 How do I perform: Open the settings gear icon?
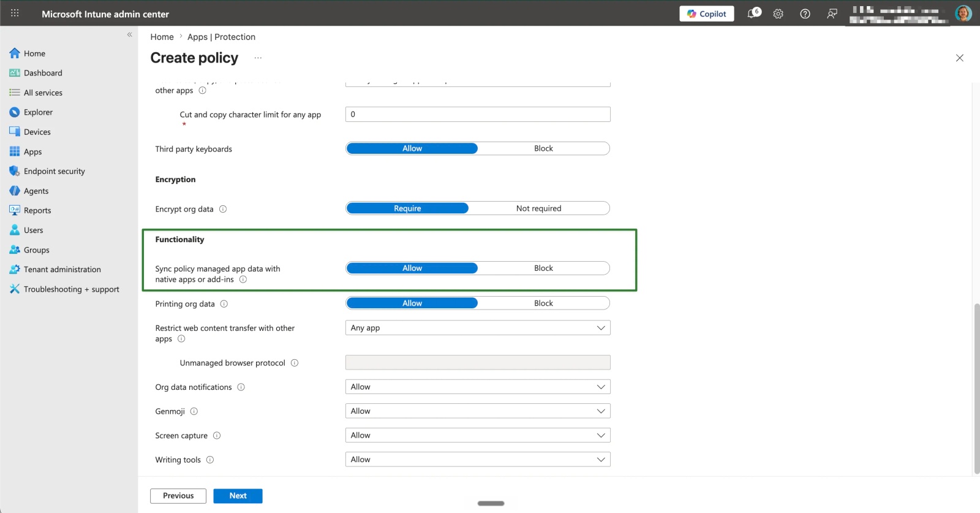pyautogui.click(x=778, y=13)
